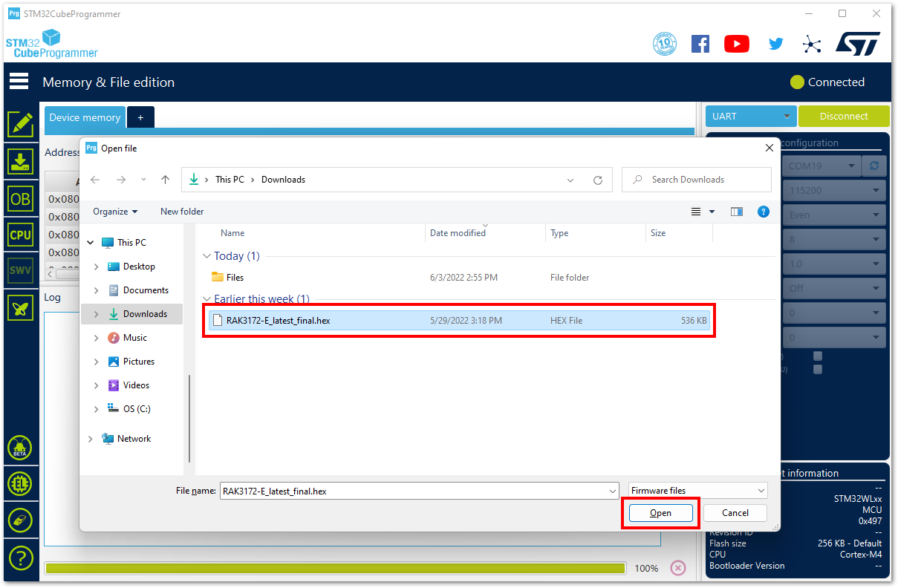Open the BETA bug icon in sidebar
The height and width of the screenshot is (588, 898).
(20, 448)
